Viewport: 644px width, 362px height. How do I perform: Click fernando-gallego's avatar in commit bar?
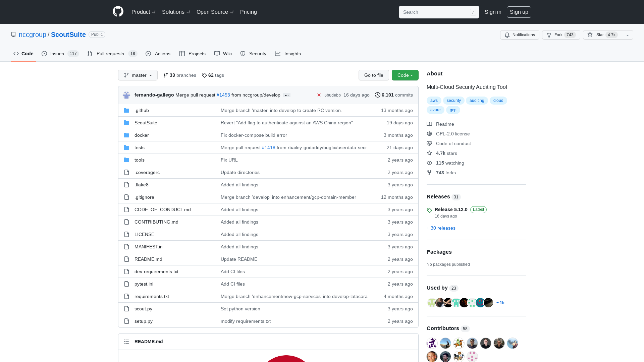pyautogui.click(x=126, y=95)
